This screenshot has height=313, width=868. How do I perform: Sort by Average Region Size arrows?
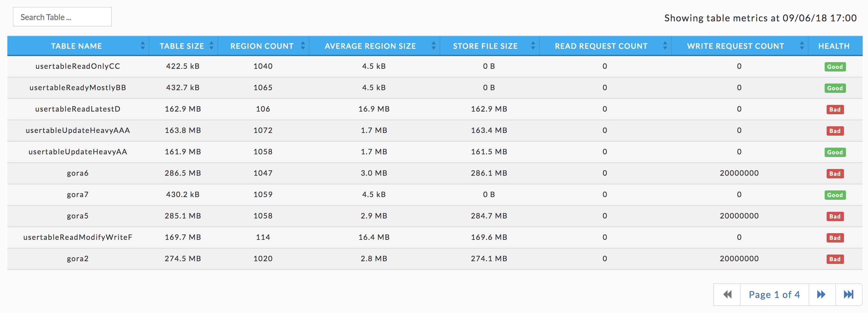tap(434, 45)
